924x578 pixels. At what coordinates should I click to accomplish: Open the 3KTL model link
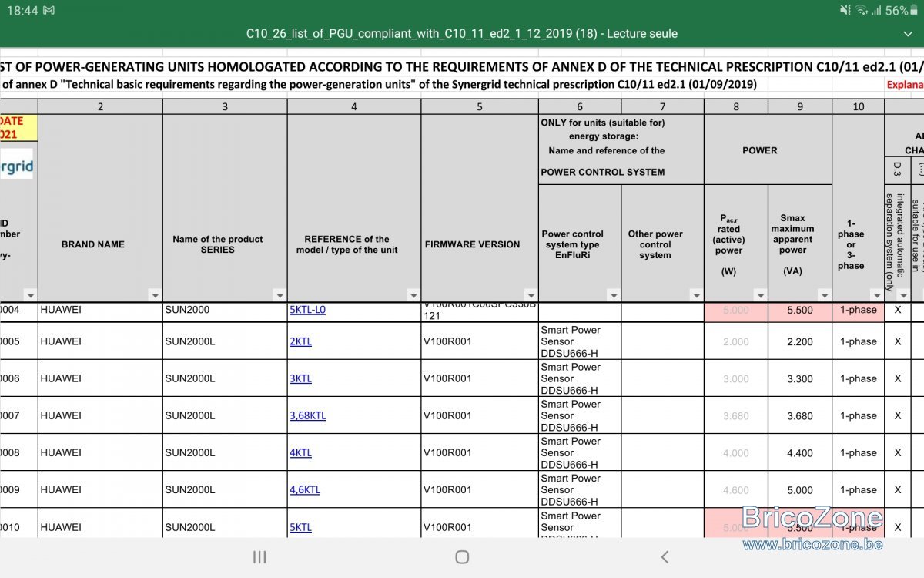300,378
